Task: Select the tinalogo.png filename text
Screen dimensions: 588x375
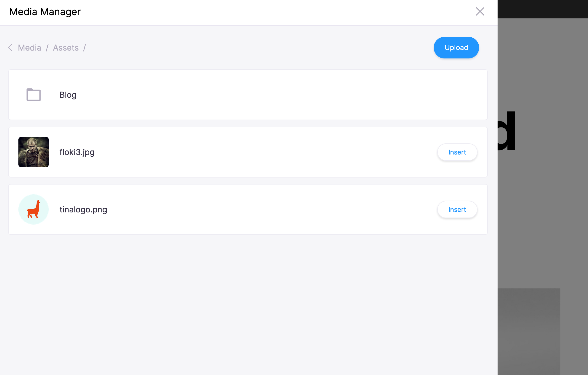Action: [x=83, y=210]
